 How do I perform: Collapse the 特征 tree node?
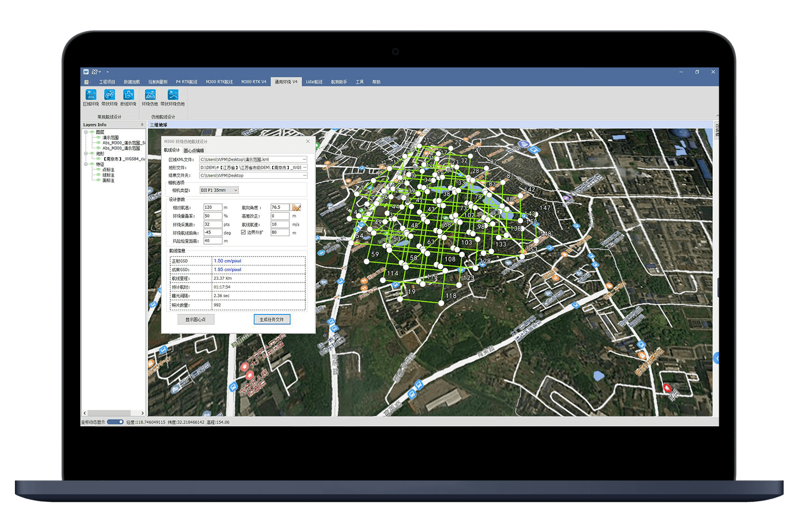click(x=86, y=164)
